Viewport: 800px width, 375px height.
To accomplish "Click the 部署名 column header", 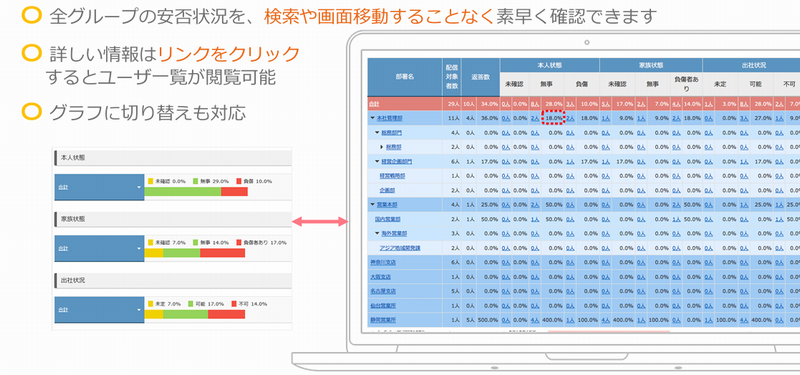I will click(405, 77).
